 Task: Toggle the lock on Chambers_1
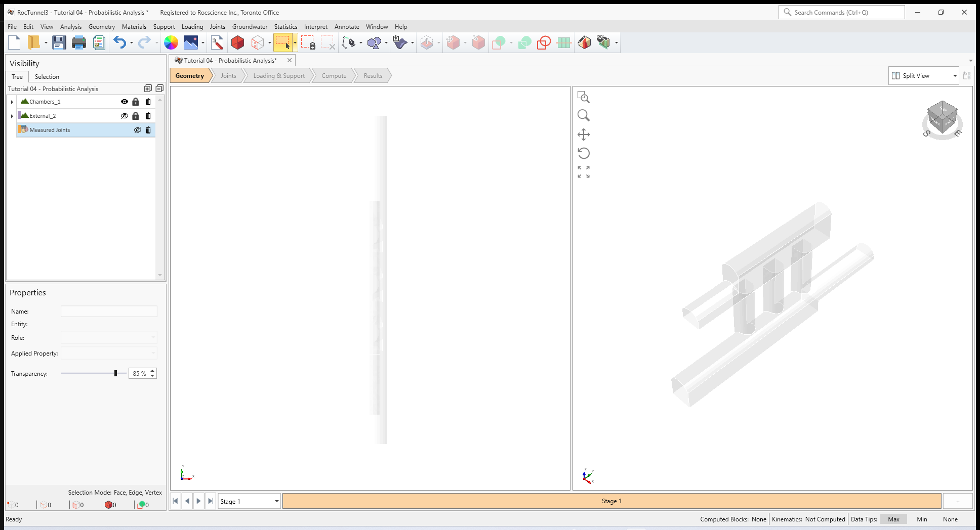(x=136, y=102)
